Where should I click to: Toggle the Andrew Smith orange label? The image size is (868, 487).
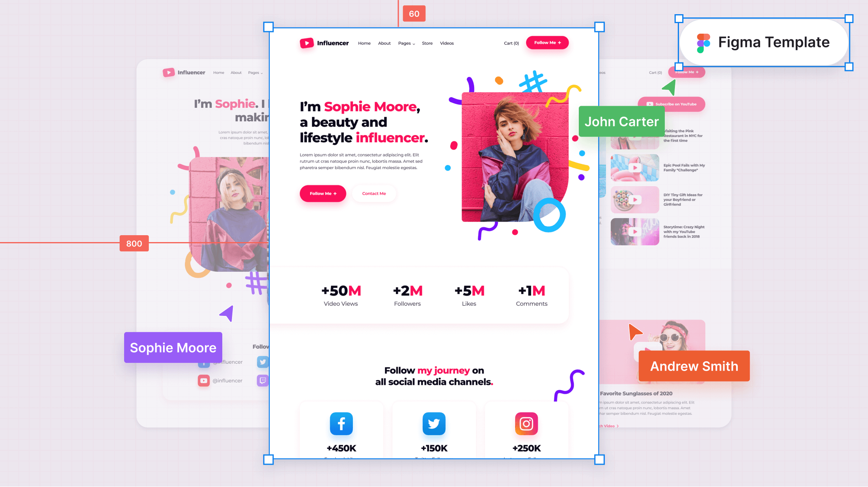coord(693,366)
